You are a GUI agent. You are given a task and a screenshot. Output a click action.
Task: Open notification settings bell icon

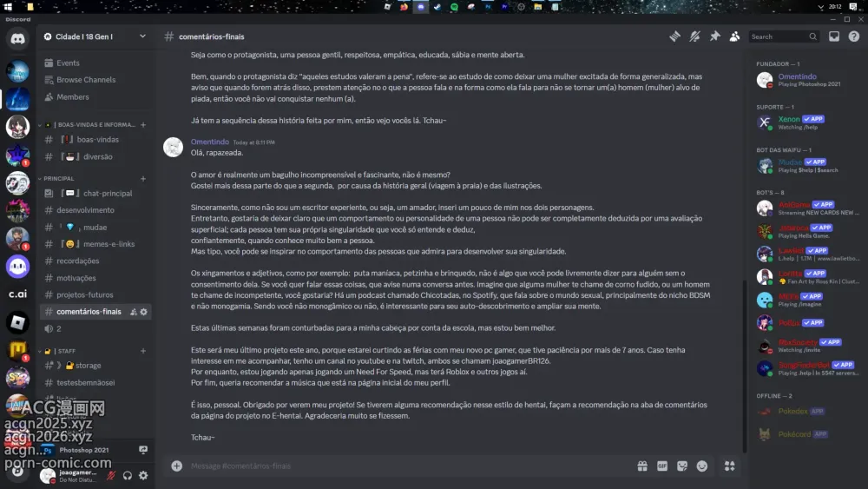[x=694, y=36]
